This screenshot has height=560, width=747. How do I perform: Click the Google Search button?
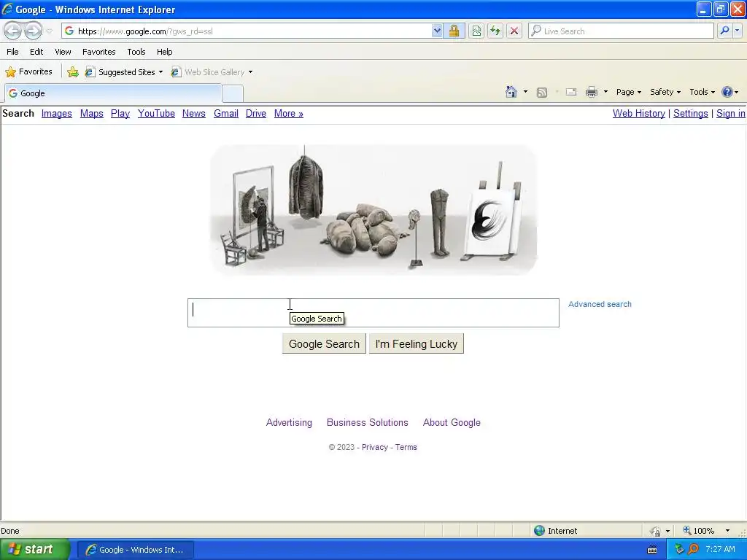click(324, 344)
